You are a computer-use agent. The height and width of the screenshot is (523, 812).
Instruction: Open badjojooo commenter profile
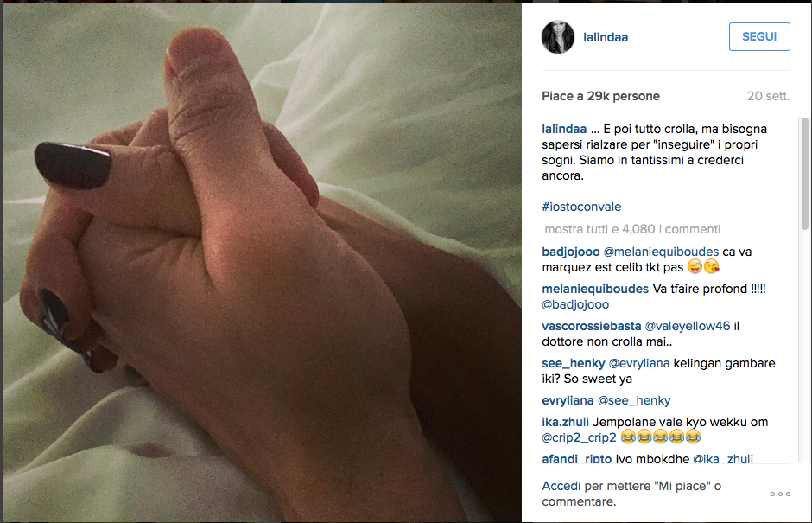(571, 252)
